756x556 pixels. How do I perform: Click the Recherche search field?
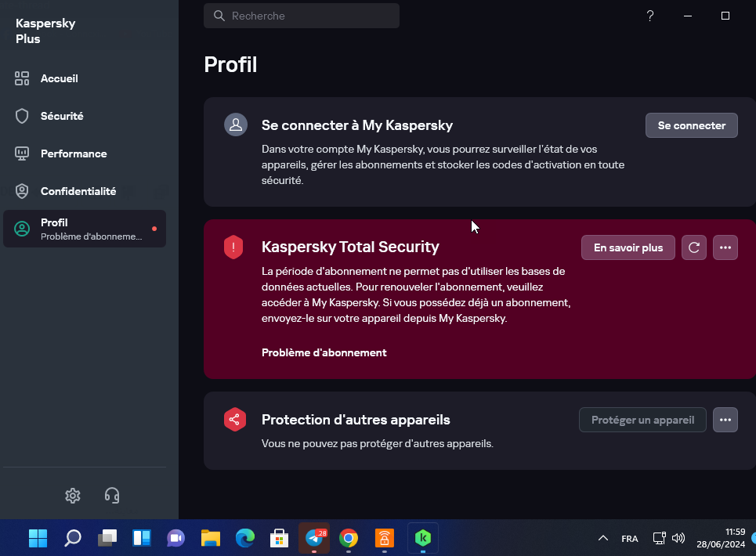click(302, 16)
